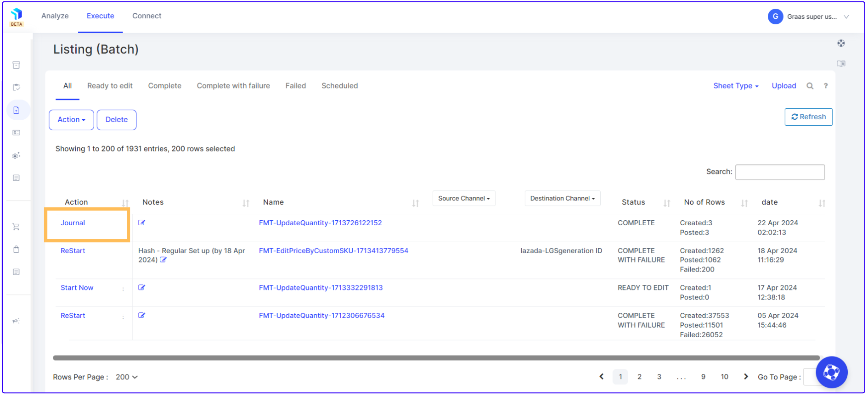The image size is (868, 395).
Task: Click into the Search input field
Action: click(x=780, y=172)
